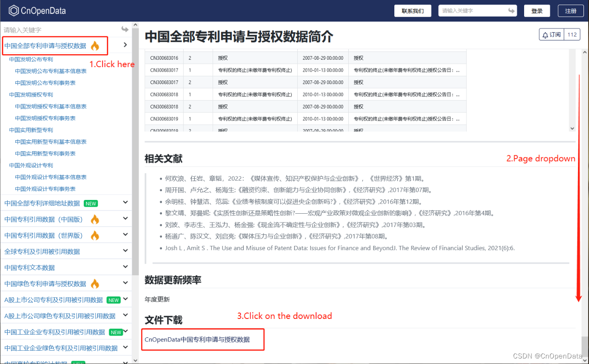
Task: Expand 中国专利文本数据 chevron
Action: coord(125,267)
